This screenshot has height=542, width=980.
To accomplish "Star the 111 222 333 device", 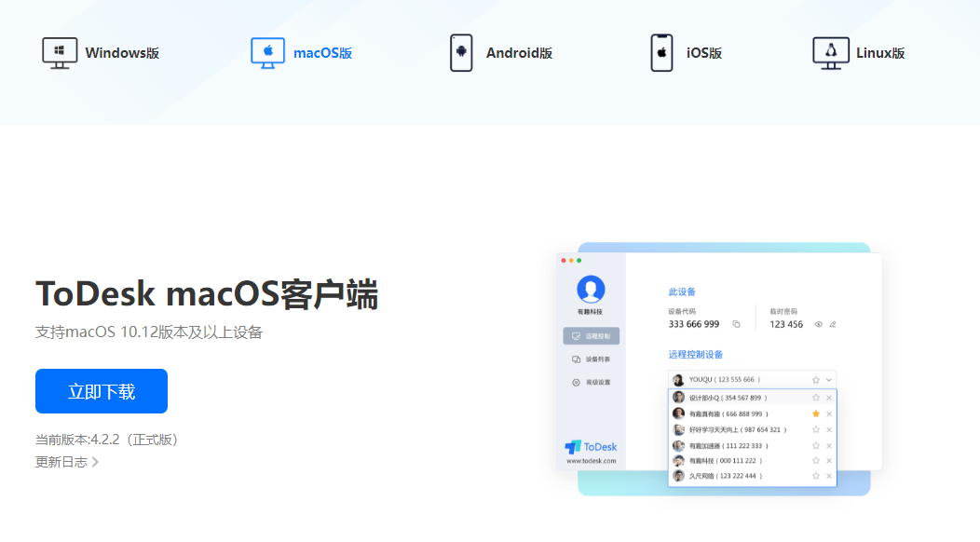I will tap(816, 446).
